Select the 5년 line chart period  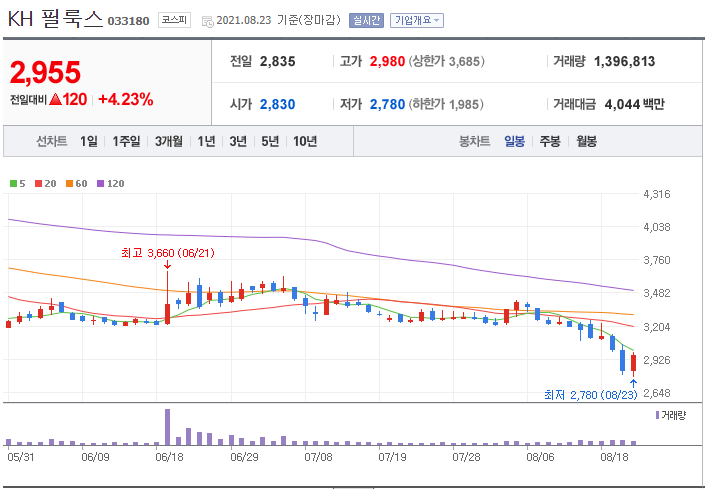[270, 142]
